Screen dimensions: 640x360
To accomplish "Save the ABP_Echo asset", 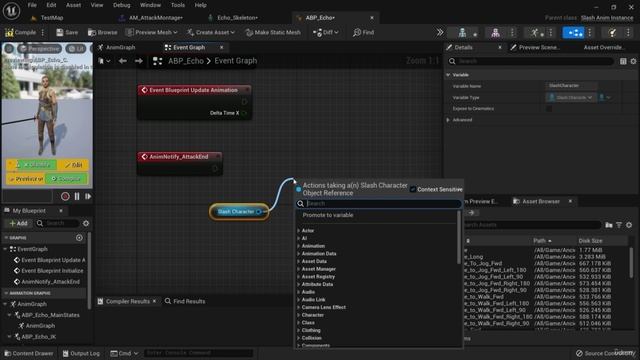I will [67, 32].
